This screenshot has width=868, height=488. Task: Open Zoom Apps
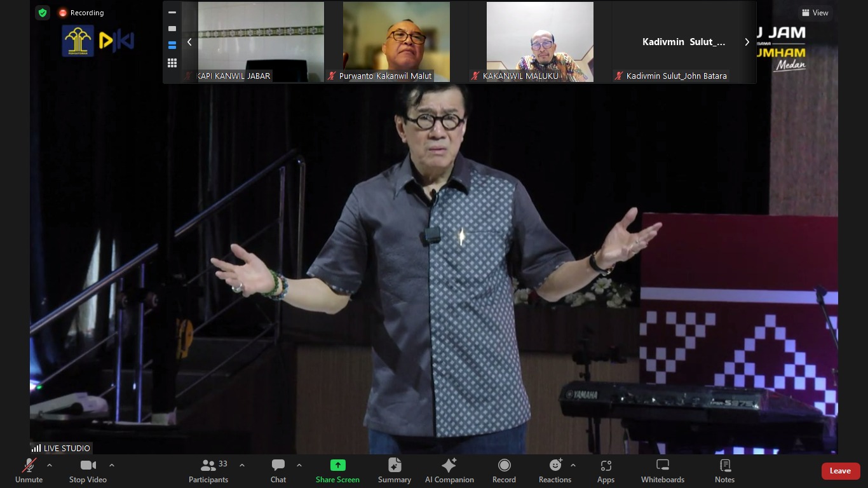click(x=606, y=471)
